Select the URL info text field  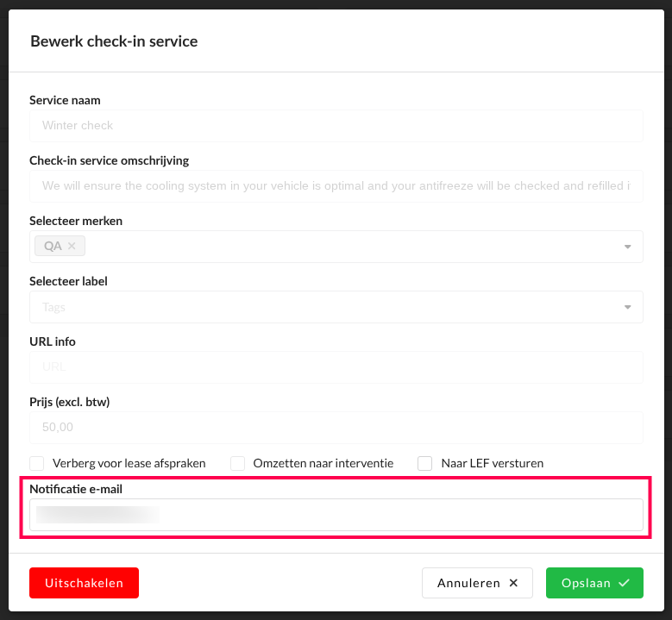(336, 367)
